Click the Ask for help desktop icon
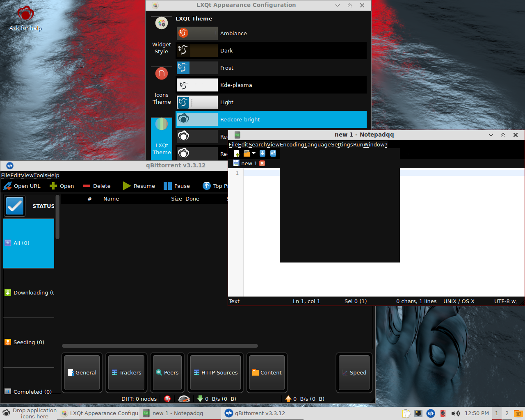Image resolution: width=525 pixels, height=420 pixels. 25,18
